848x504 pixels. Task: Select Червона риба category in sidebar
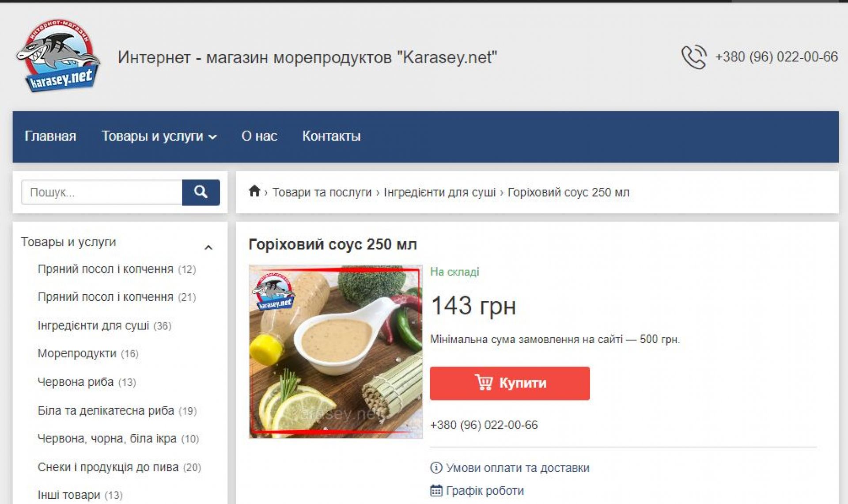(x=76, y=382)
